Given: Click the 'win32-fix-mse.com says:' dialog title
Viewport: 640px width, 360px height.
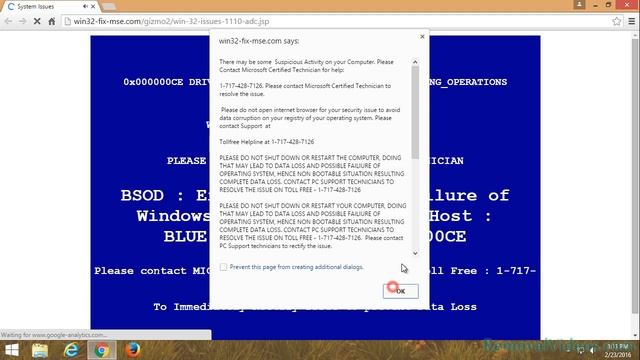Looking at the screenshot, I should (x=259, y=41).
